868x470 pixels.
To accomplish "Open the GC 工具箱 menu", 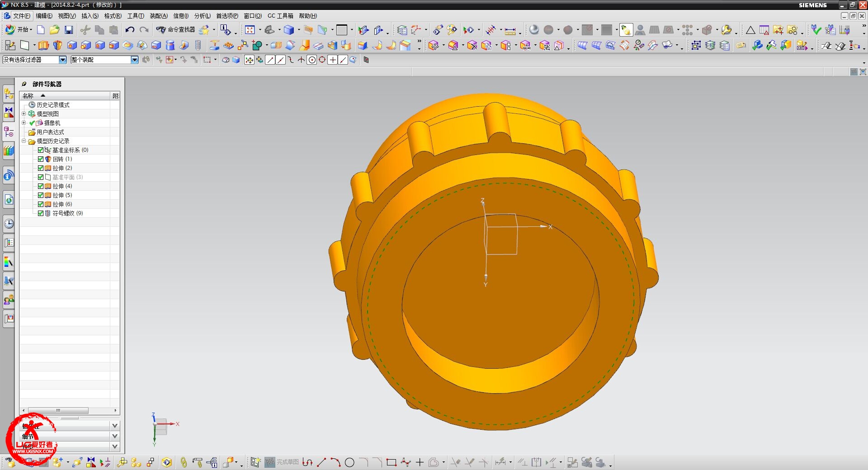I will 280,16.
